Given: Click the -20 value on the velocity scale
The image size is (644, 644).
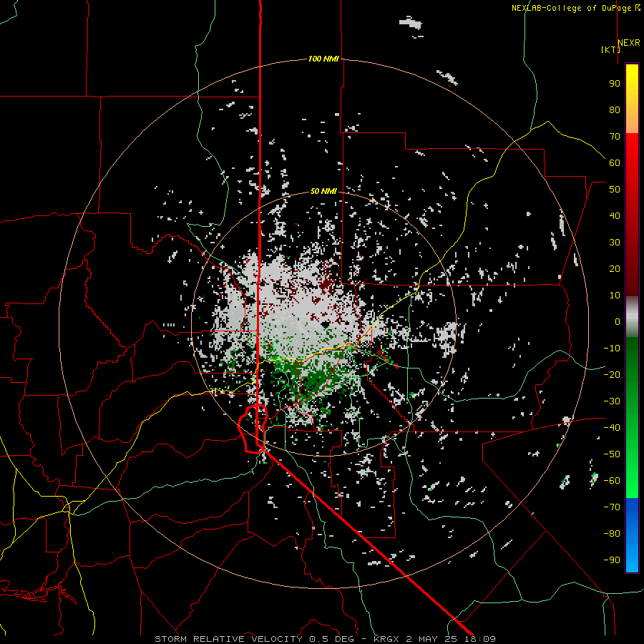Looking at the screenshot, I should tap(612, 375).
